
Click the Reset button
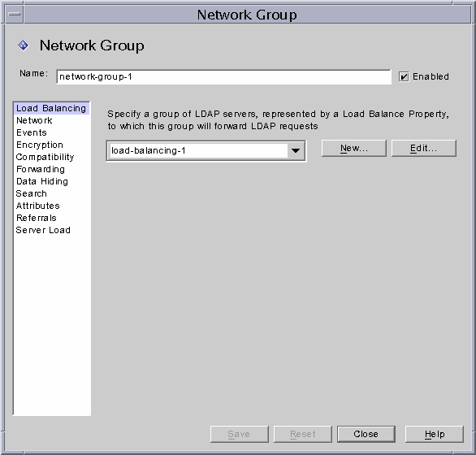click(303, 434)
